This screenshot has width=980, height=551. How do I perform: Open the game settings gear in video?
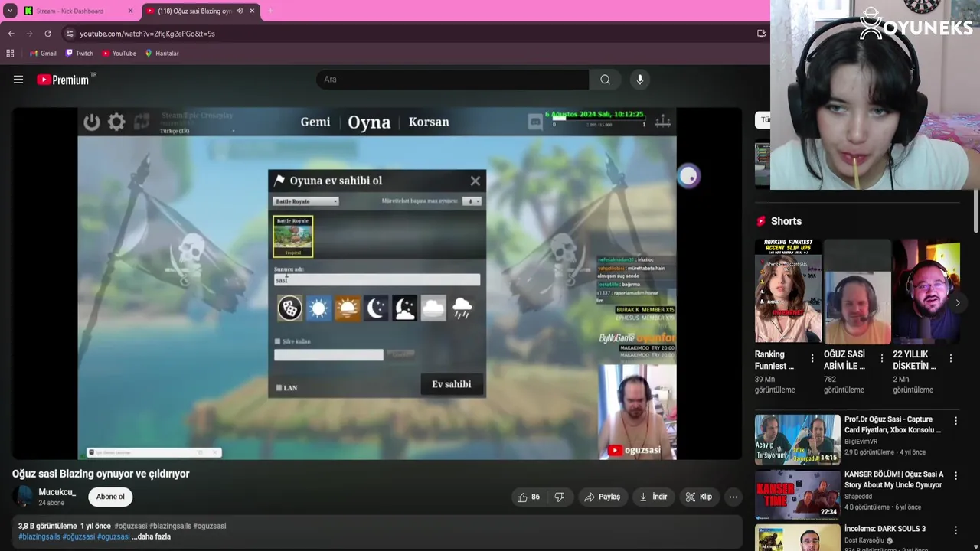click(116, 122)
